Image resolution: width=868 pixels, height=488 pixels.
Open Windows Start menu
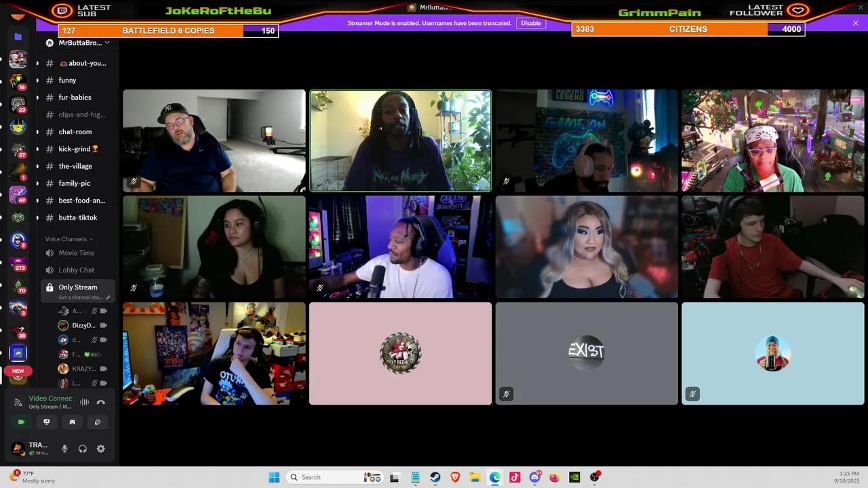coord(274,477)
